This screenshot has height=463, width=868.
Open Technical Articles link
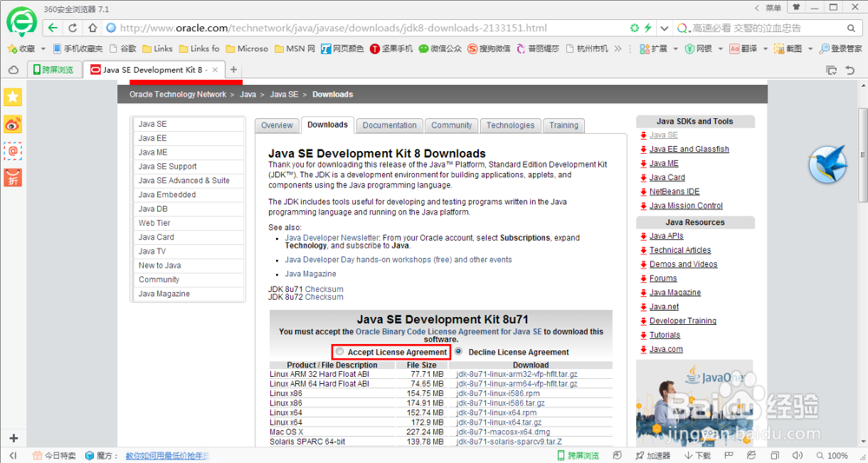[x=681, y=250]
